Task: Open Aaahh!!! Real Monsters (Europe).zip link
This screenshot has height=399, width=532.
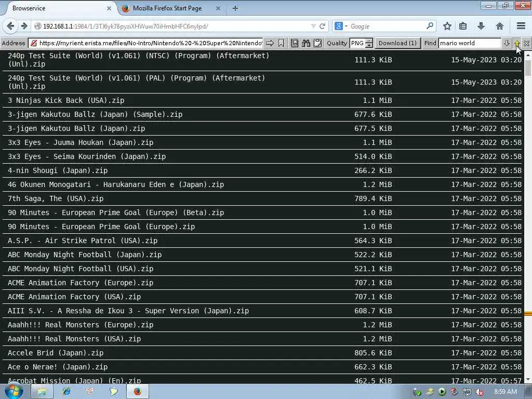Action: pyautogui.click(x=81, y=325)
